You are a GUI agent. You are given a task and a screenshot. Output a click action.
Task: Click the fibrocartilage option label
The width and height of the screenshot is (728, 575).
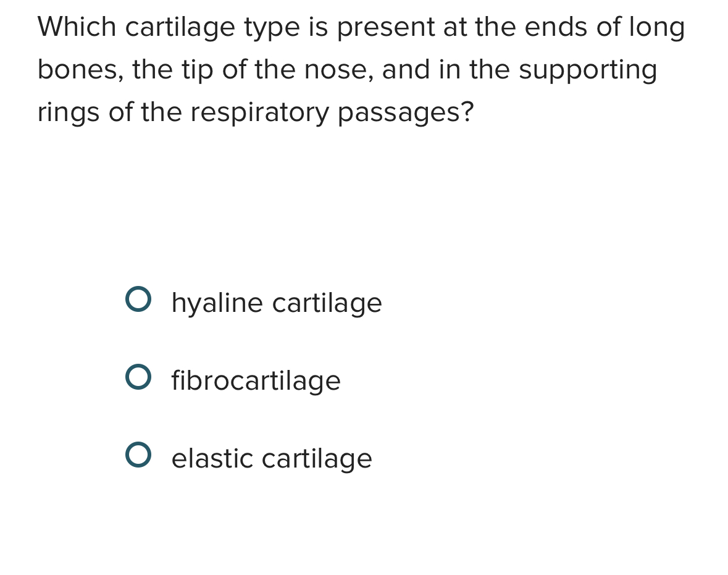(x=256, y=380)
